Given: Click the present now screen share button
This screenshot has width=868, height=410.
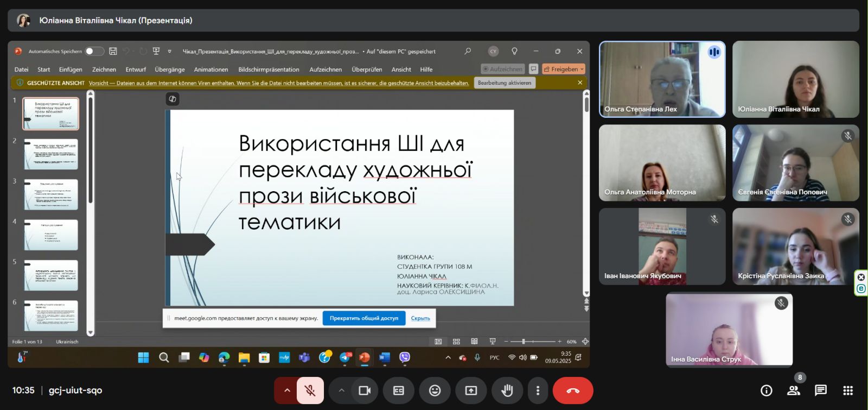Looking at the screenshot, I should [x=471, y=390].
